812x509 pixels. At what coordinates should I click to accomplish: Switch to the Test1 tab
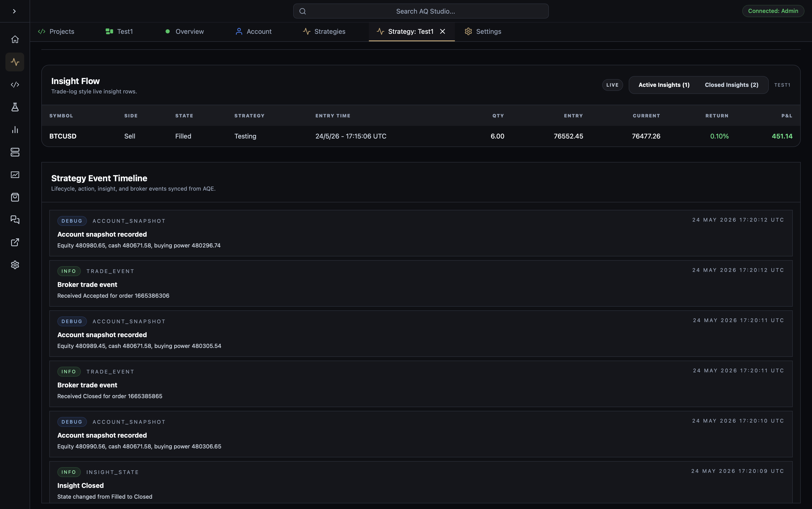tap(119, 32)
